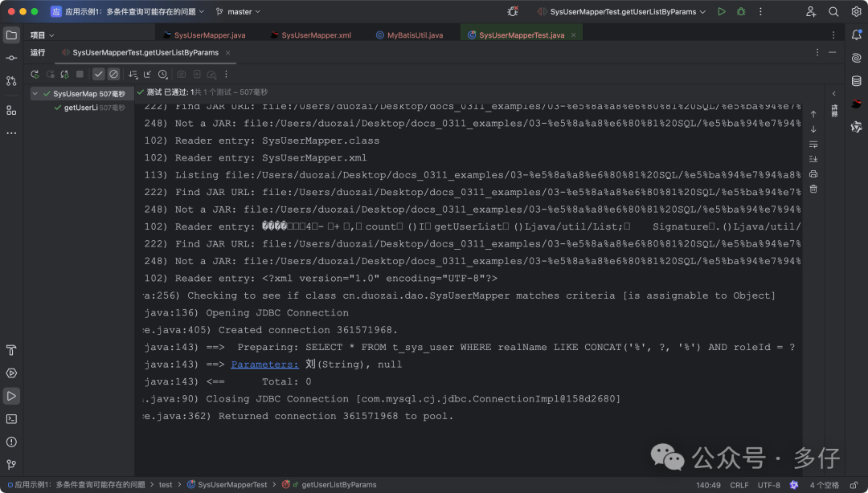The width and height of the screenshot is (868, 493).
Task: Run the configuration with green play button
Action: (x=721, y=11)
